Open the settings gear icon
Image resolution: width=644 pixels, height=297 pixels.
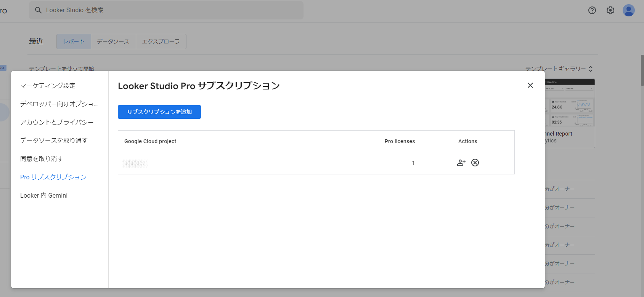(x=610, y=10)
